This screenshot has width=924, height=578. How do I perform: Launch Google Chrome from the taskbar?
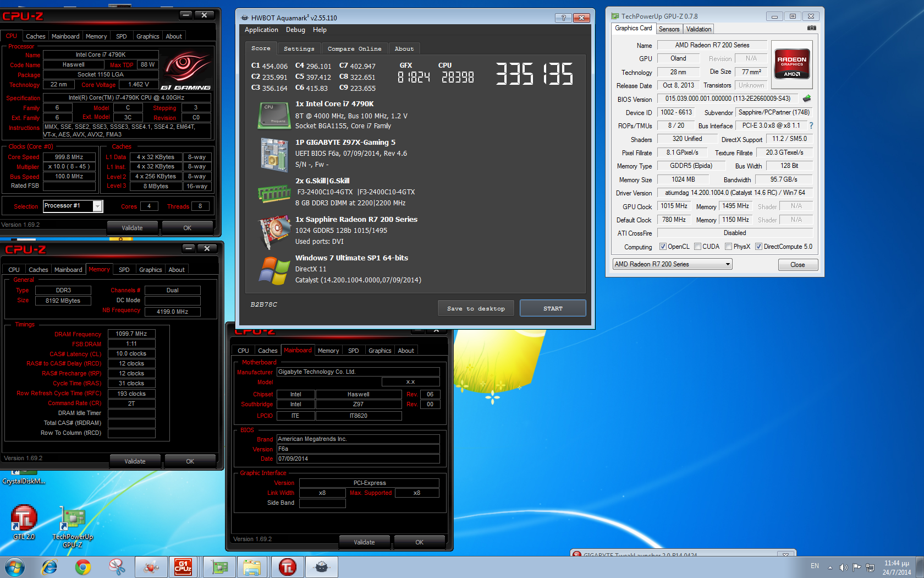[x=83, y=567]
